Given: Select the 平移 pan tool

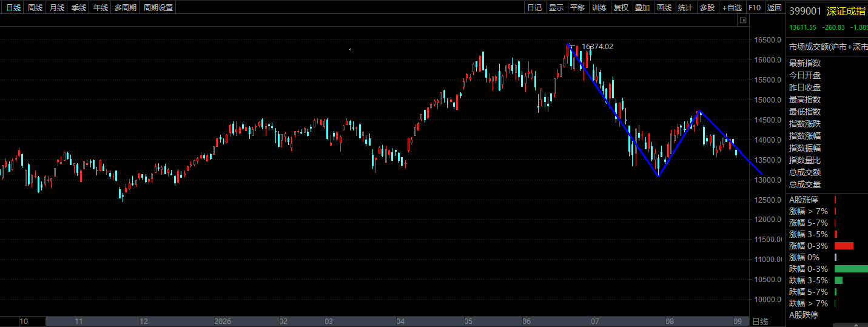Looking at the screenshot, I should [577, 8].
